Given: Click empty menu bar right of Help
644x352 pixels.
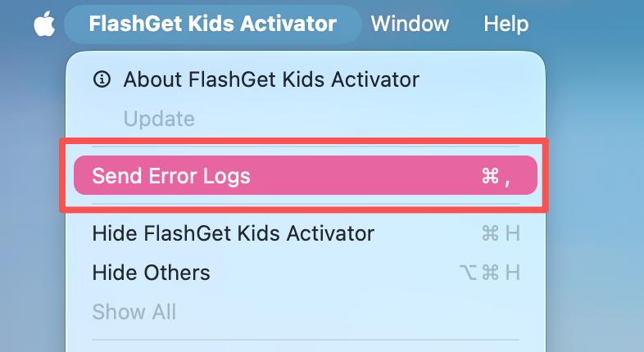Looking at the screenshot, I should [590, 24].
